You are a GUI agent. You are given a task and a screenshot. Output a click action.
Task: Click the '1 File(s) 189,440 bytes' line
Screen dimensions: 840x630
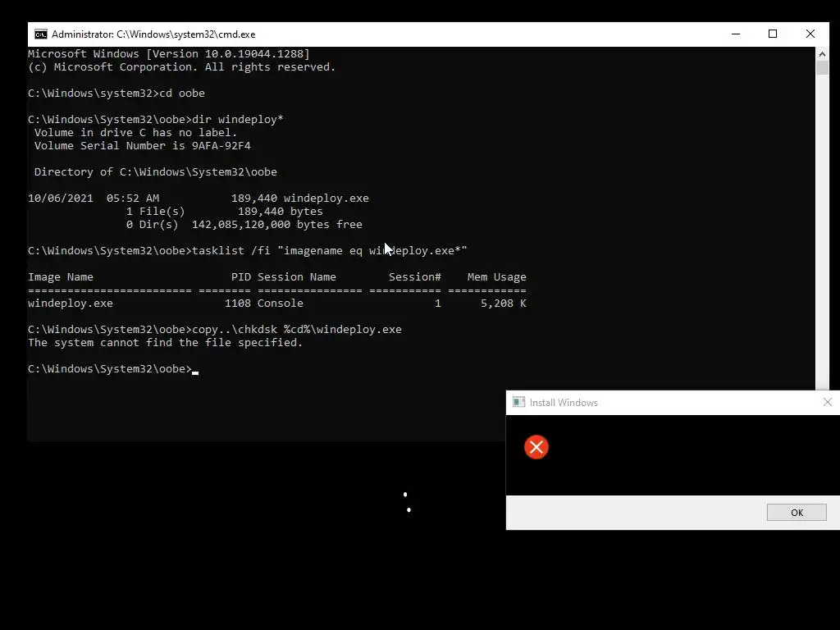(225, 211)
